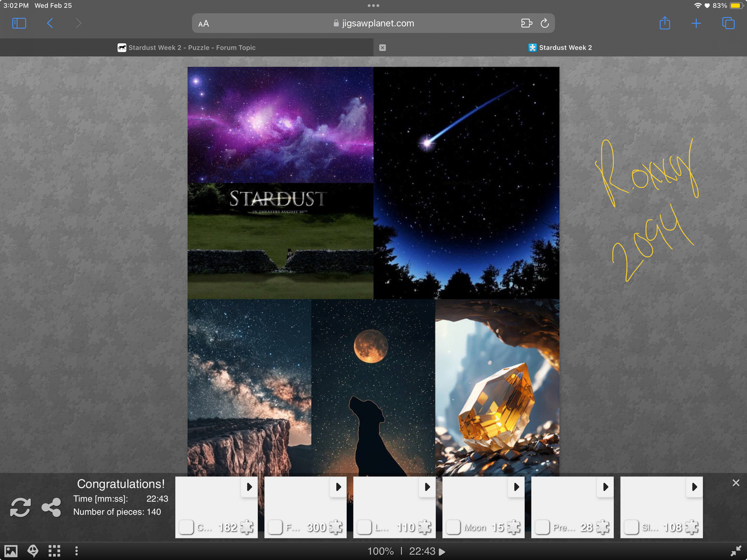Tick the checkbox on the 28-piece puzzle

tap(542, 527)
